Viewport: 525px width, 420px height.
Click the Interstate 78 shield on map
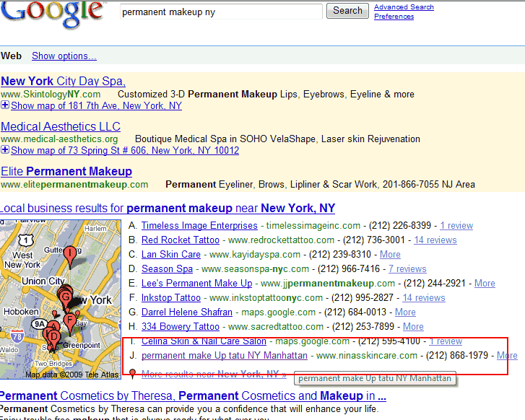point(17,336)
